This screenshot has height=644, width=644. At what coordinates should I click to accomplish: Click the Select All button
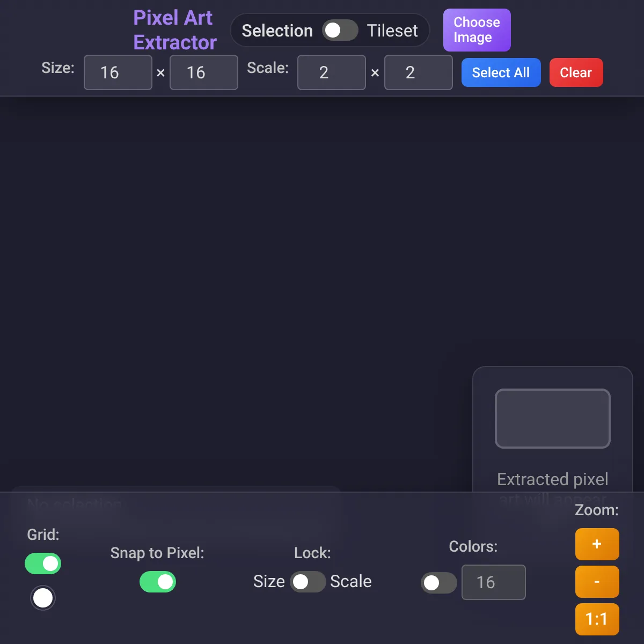click(x=501, y=72)
